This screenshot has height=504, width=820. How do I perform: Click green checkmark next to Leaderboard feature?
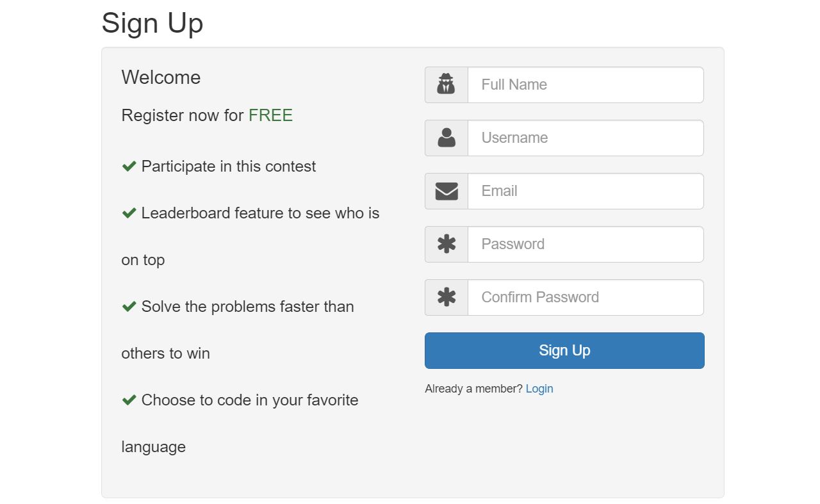pyautogui.click(x=129, y=213)
